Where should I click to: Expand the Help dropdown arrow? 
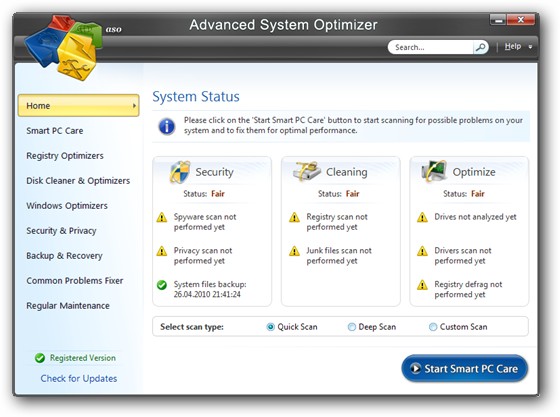530,47
